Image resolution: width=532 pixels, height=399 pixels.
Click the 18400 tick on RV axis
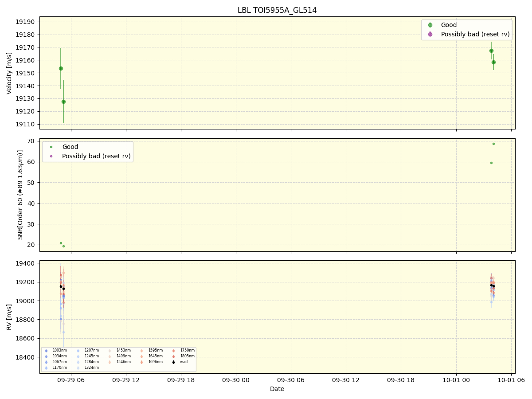pyautogui.click(x=26, y=357)
